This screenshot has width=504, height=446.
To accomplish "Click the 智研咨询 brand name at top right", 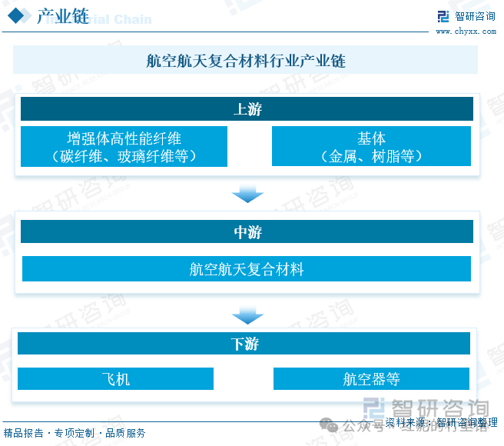I will (x=475, y=16).
